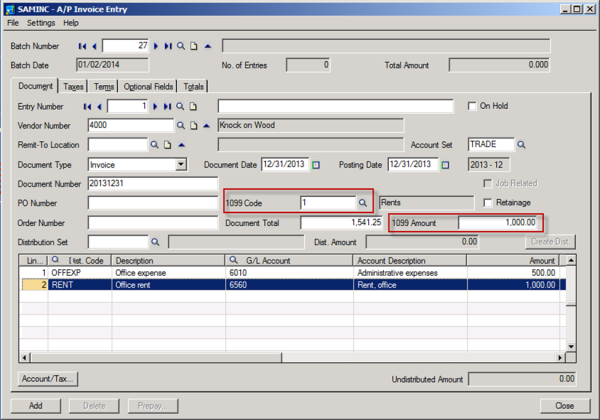Open the Account/Tax... dialog button
This screenshot has width=600, height=420.
48,379
